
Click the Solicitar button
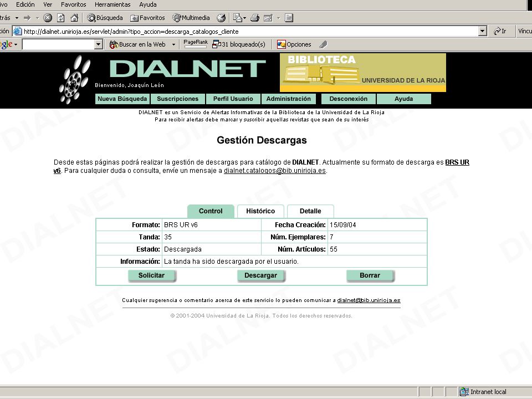point(152,275)
